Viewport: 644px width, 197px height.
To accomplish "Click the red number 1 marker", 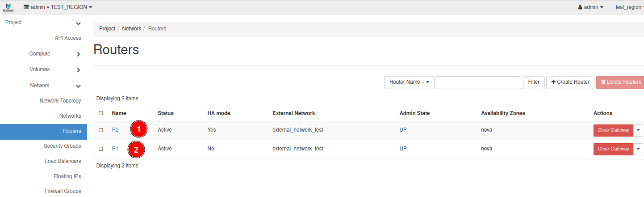I will [139, 130].
